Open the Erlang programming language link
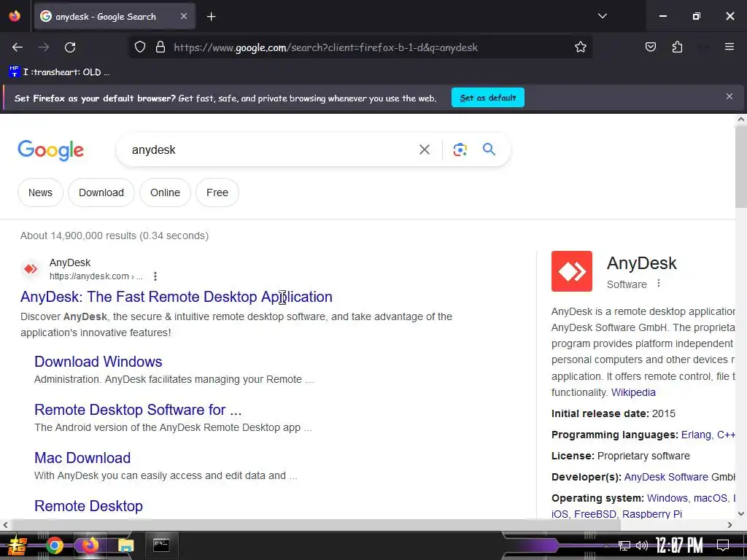Image resolution: width=747 pixels, height=560 pixels. (696, 435)
